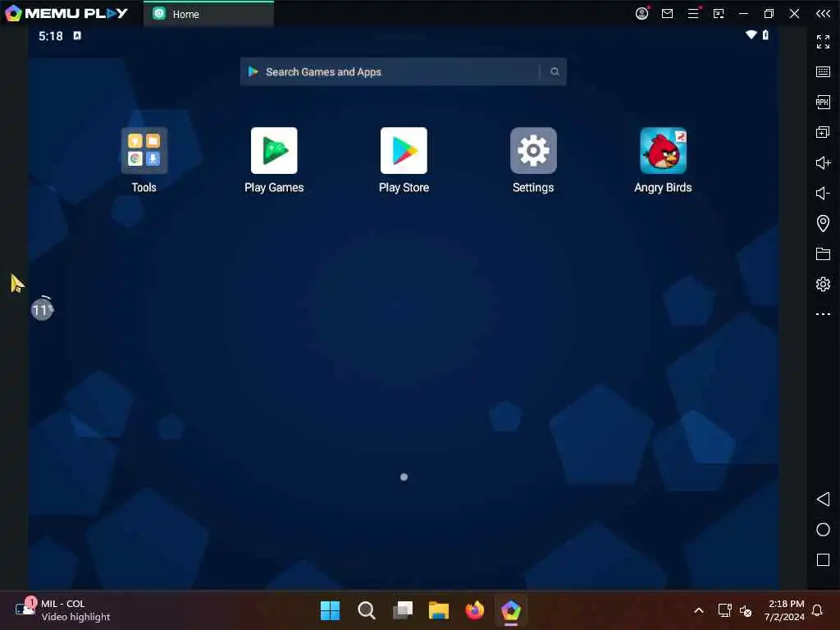This screenshot has height=630, width=840.
Task: Click the muted volume tray icon
Action: [746, 610]
